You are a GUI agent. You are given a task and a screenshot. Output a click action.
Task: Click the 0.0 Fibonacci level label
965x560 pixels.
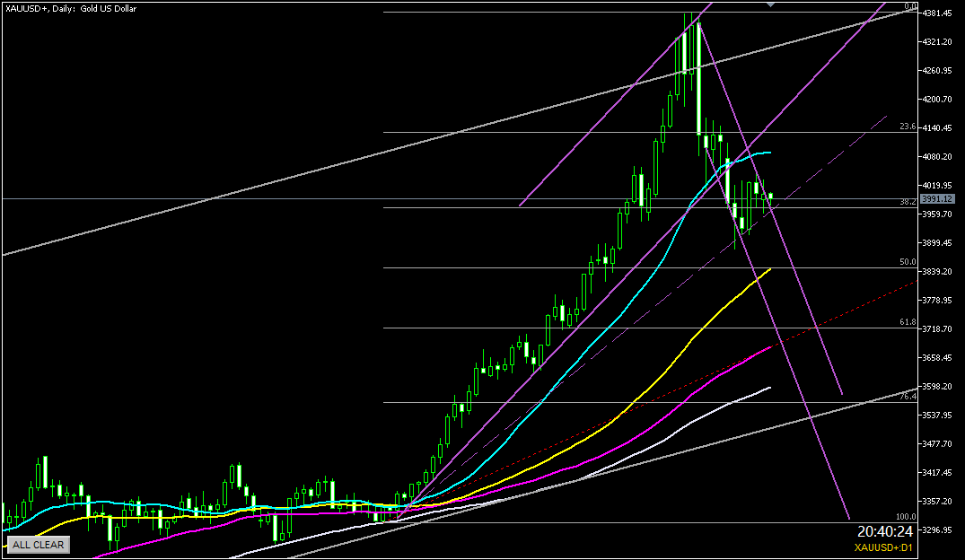click(x=908, y=6)
